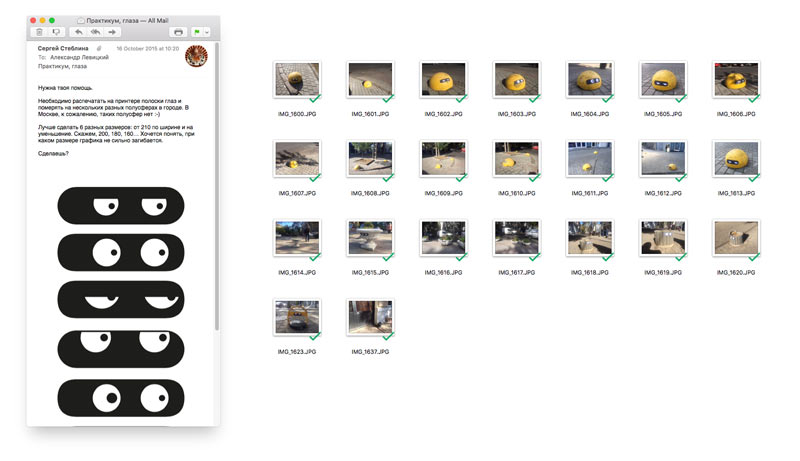Viewport: 800px width, 461px height.
Task: Open the flag color dropdown arrow
Action: [207, 32]
